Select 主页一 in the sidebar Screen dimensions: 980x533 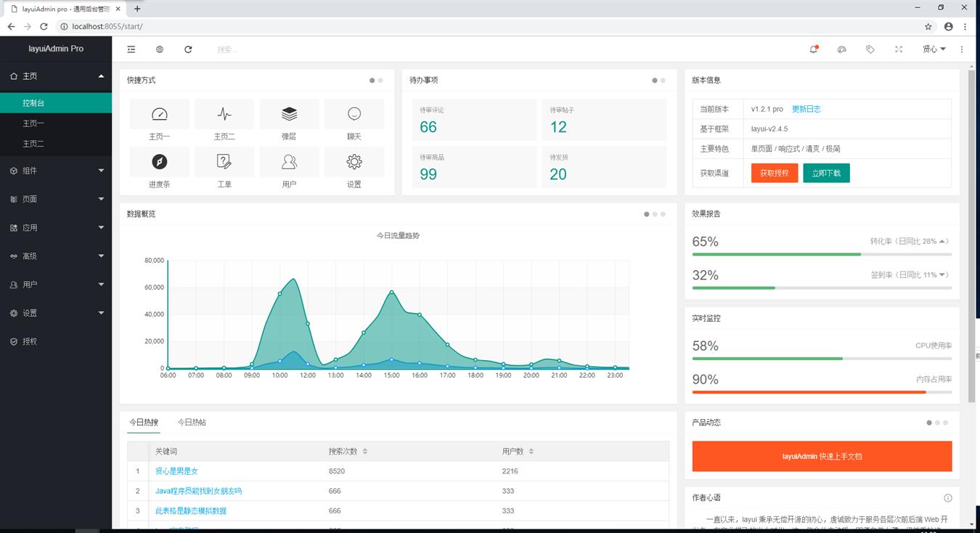tap(56, 123)
